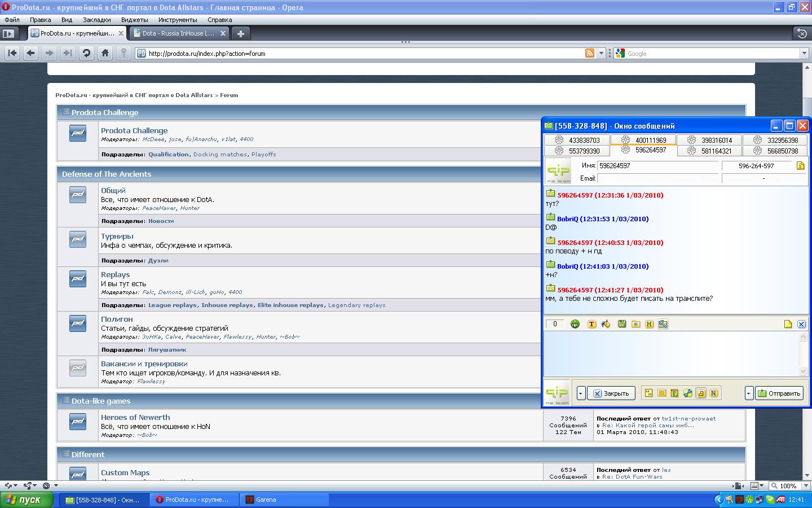Open the Справка menu

tap(219, 20)
